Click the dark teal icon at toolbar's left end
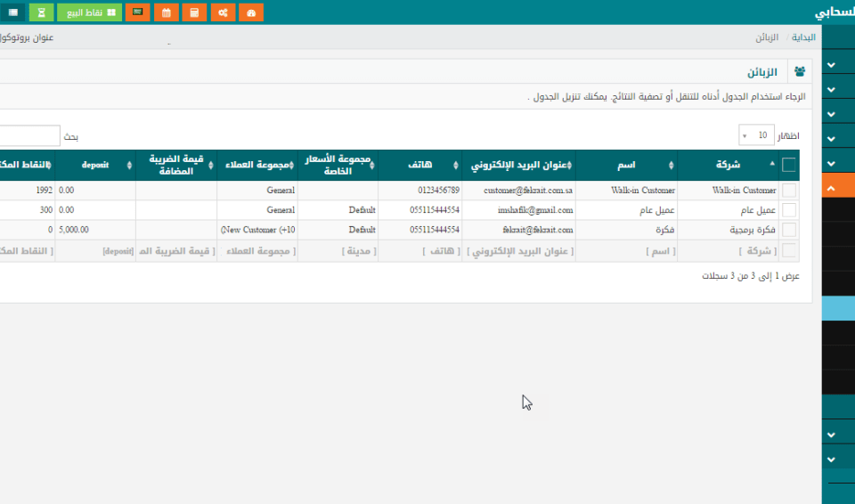 [12, 12]
